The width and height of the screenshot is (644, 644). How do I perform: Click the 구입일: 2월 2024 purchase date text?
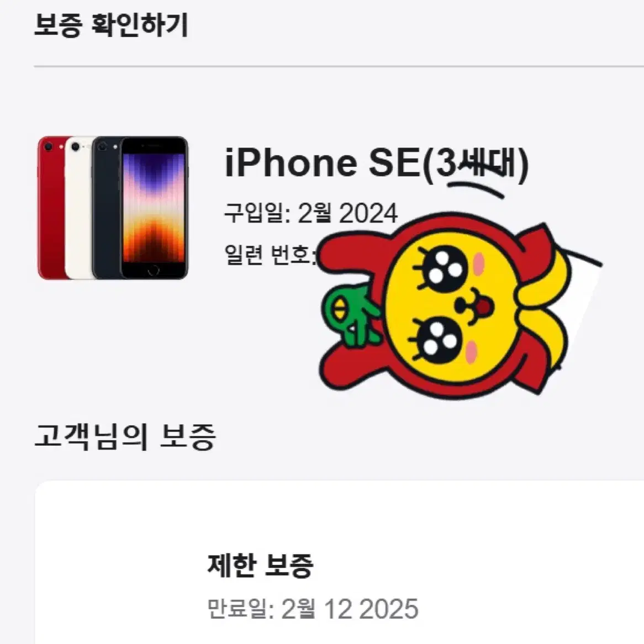311,213
